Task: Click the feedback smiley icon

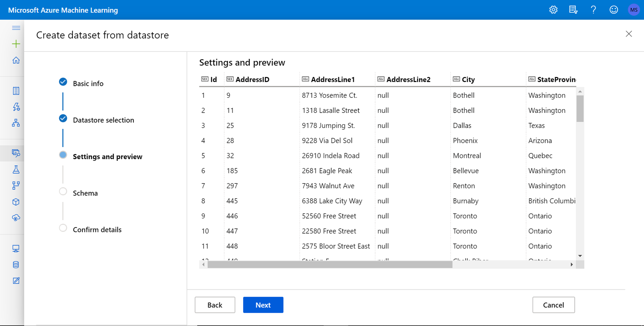Action: (613, 10)
